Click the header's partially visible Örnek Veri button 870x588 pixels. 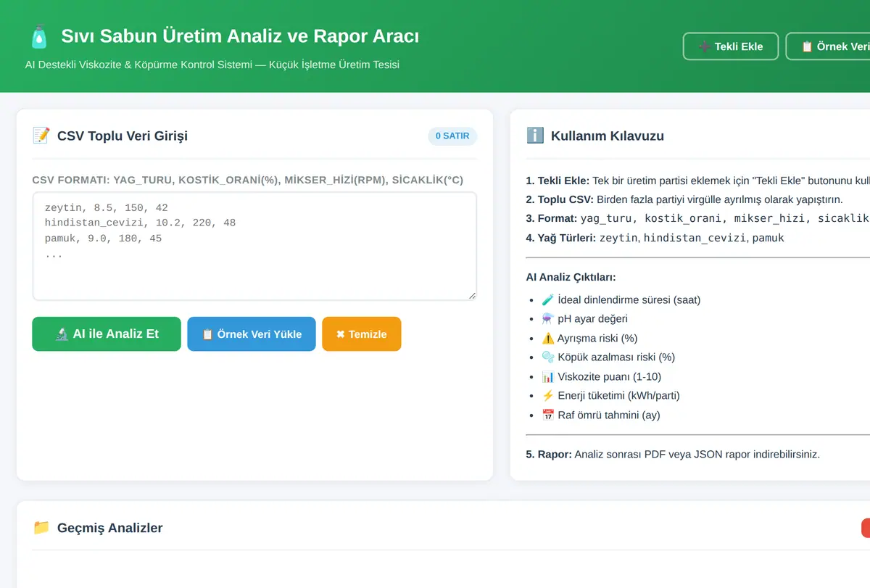point(828,46)
